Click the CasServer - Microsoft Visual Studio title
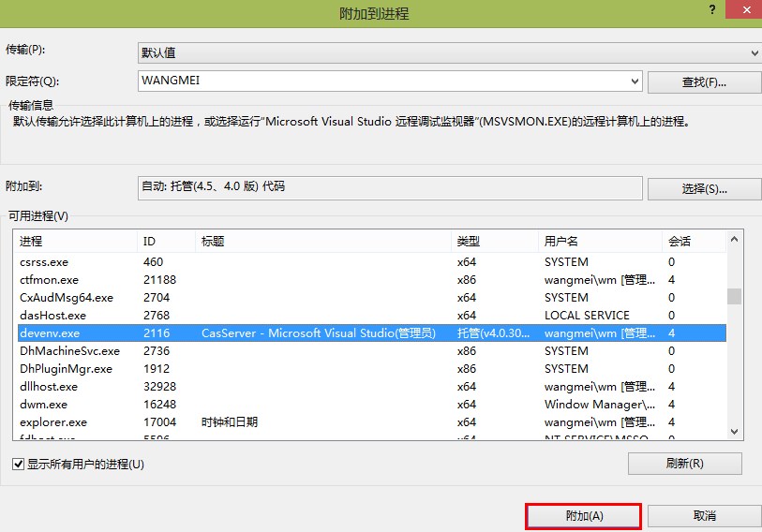This screenshot has height=532, width=762. point(319,333)
